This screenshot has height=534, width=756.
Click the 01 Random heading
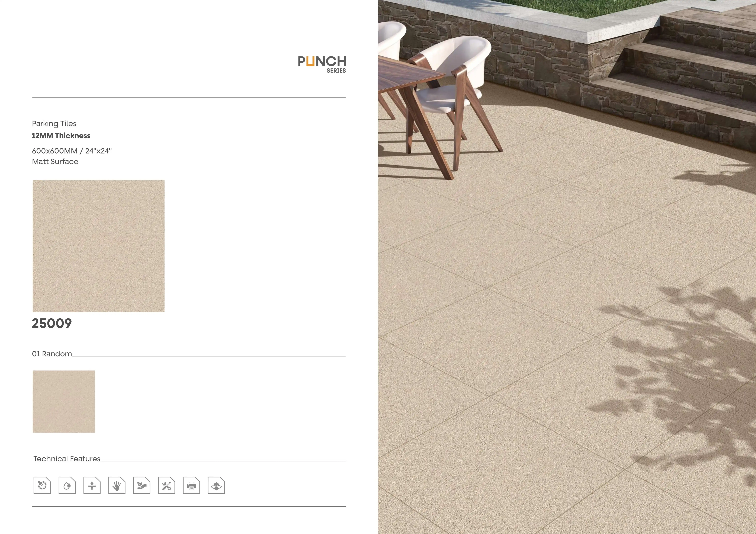tap(52, 354)
